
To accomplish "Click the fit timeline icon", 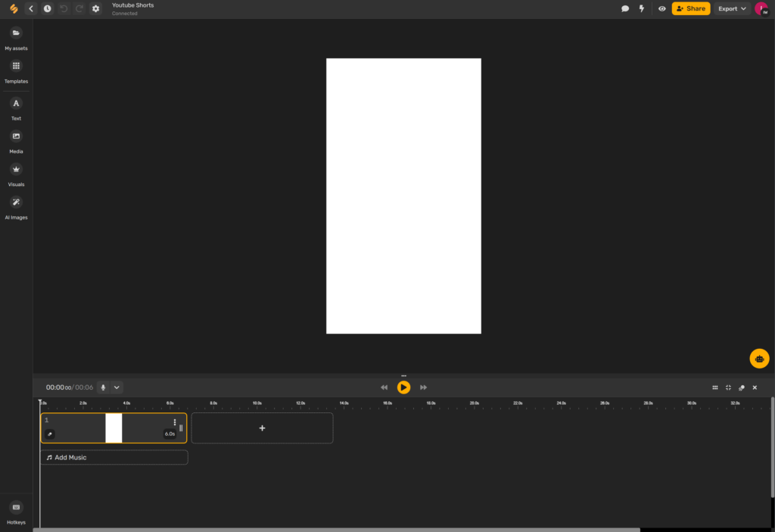I will coord(728,387).
